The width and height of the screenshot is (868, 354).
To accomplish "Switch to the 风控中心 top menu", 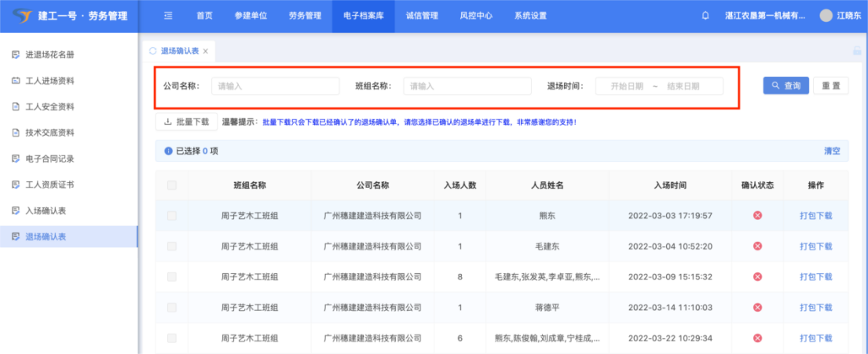I will click(475, 16).
